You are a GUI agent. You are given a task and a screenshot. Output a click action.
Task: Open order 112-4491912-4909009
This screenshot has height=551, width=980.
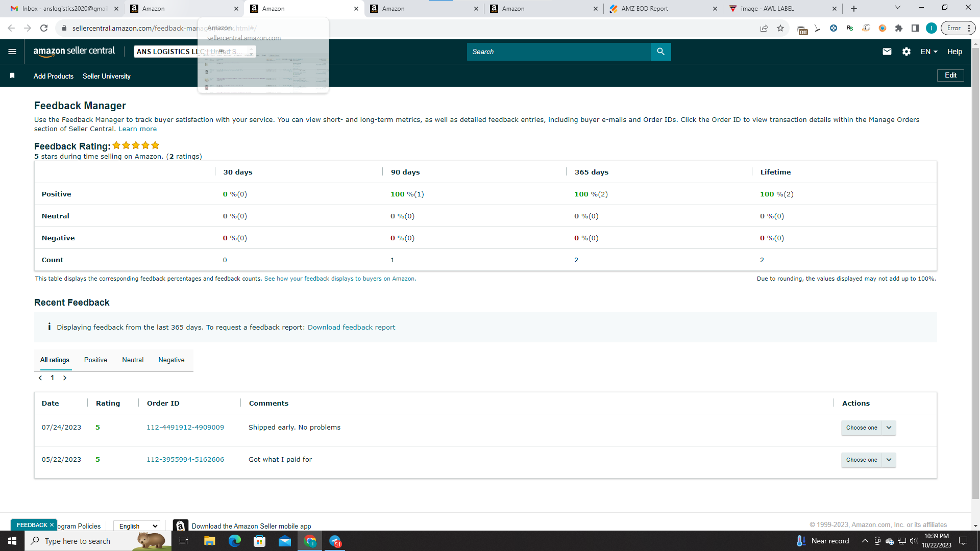pos(185,428)
